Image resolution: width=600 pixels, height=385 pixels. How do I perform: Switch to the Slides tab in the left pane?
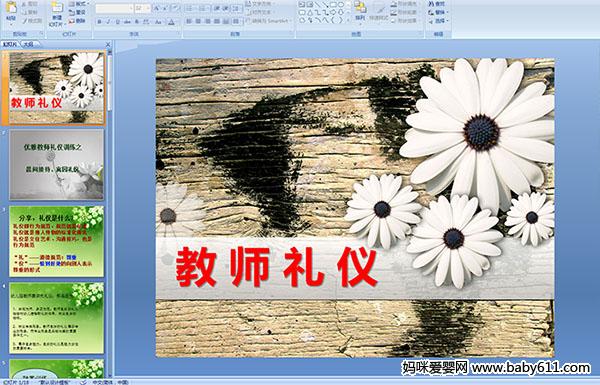10,44
